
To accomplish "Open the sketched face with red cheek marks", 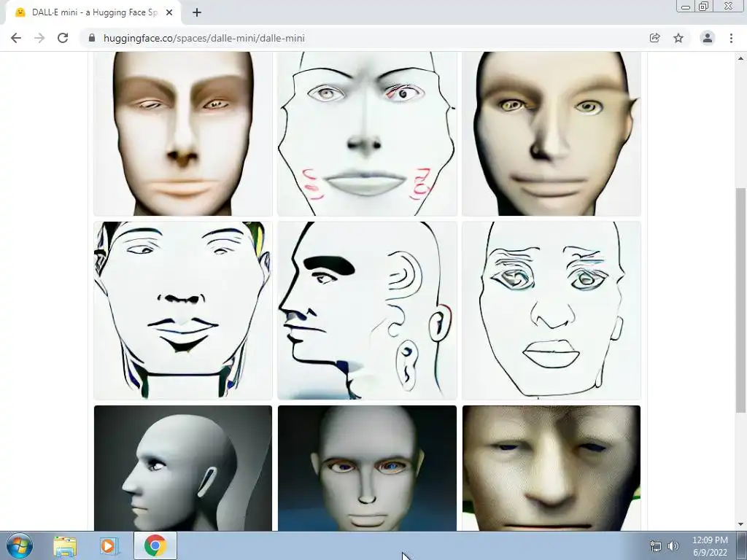I will pos(367,134).
